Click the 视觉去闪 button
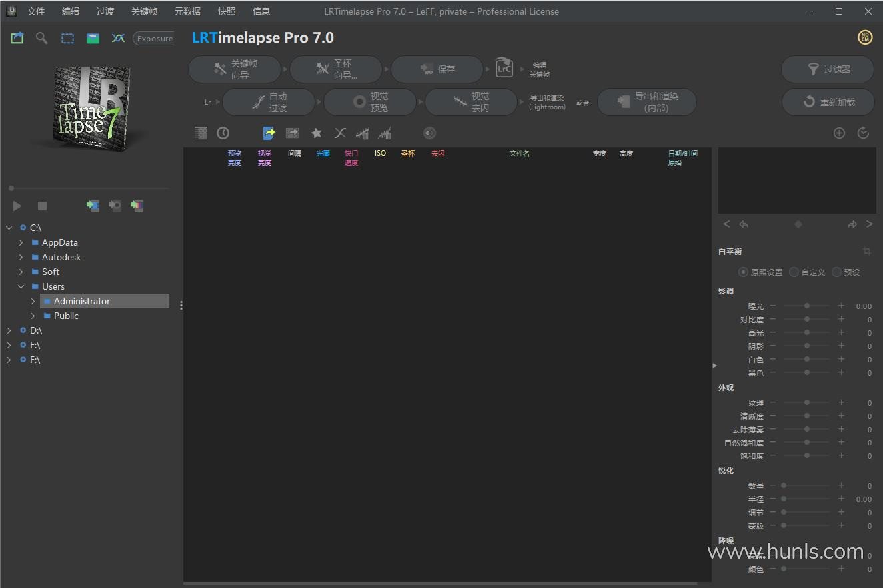Screen dimensions: 883x588 pos(471,102)
